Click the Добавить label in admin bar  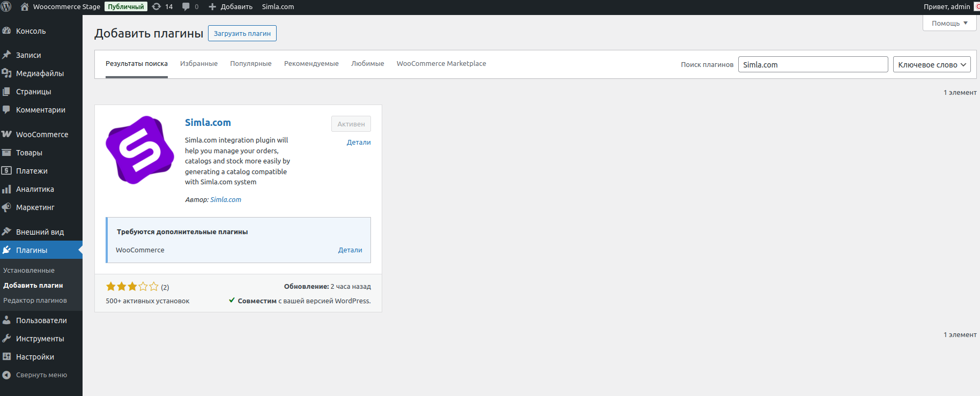pos(236,6)
